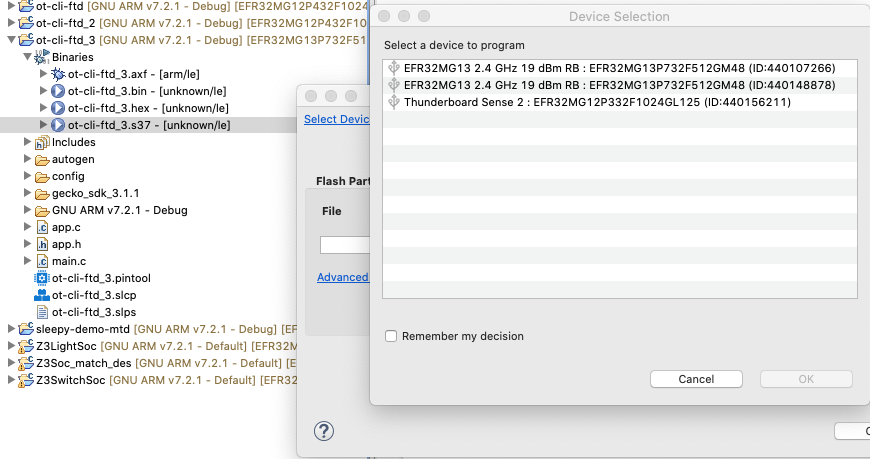Select EFR32MG13 device with ID 440148878
The height and width of the screenshot is (459, 870).
point(619,85)
